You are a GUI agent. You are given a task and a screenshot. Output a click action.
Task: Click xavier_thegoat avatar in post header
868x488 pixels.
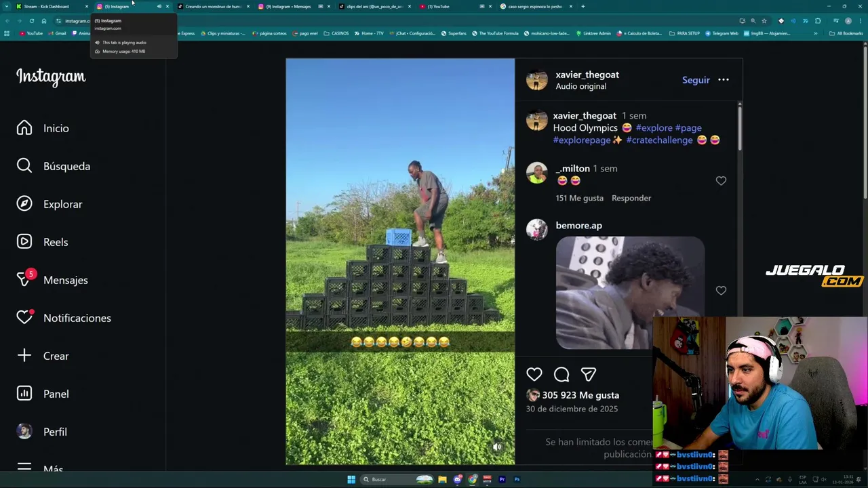pos(536,80)
